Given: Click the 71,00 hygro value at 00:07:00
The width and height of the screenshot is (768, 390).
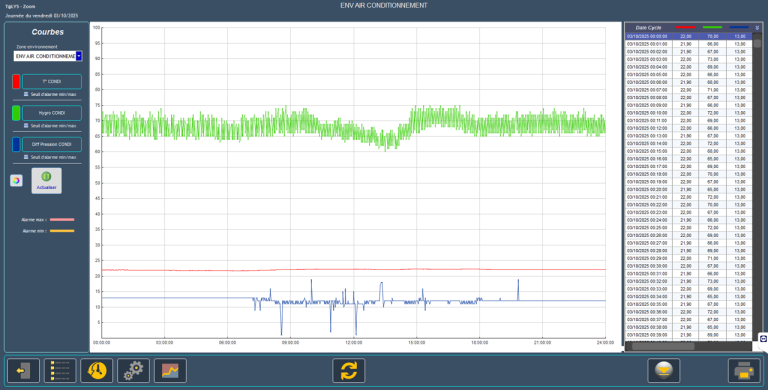Looking at the screenshot, I should coord(713,90).
